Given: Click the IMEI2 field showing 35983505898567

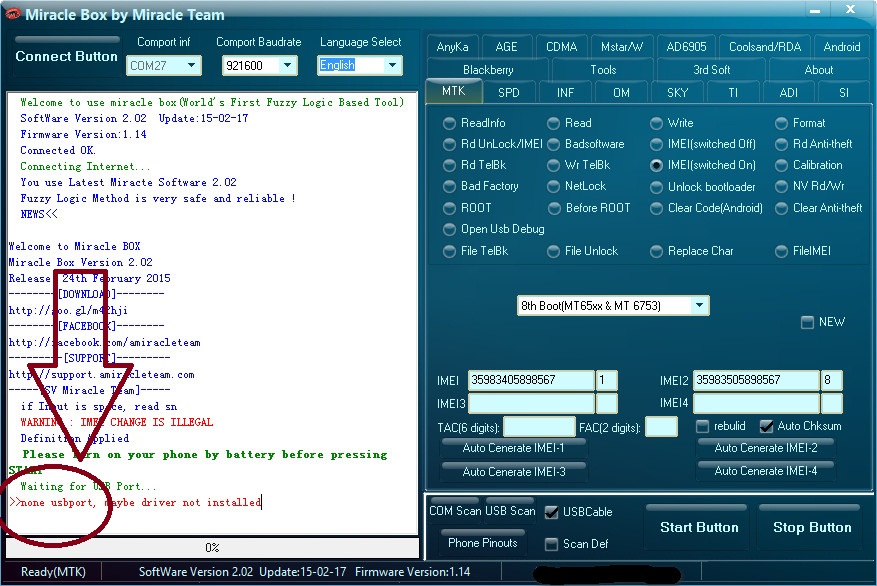Looking at the screenshot, I should coord(756,380).
